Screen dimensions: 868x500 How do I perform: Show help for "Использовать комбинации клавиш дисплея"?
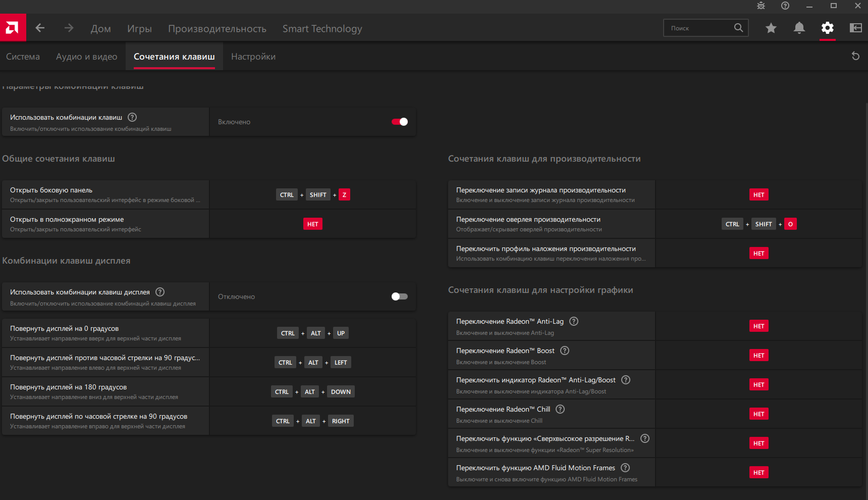160,292
